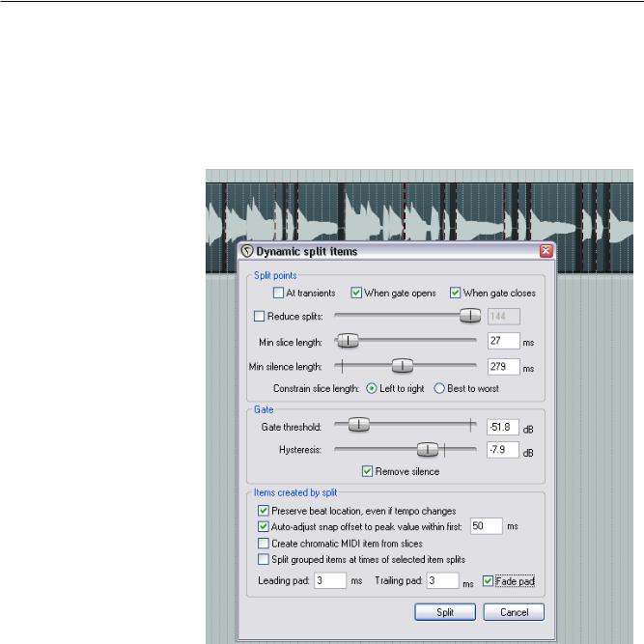This screenshot has height=644, width=644.
Task: Click the Min silence length value field
Action: (504, 366)
